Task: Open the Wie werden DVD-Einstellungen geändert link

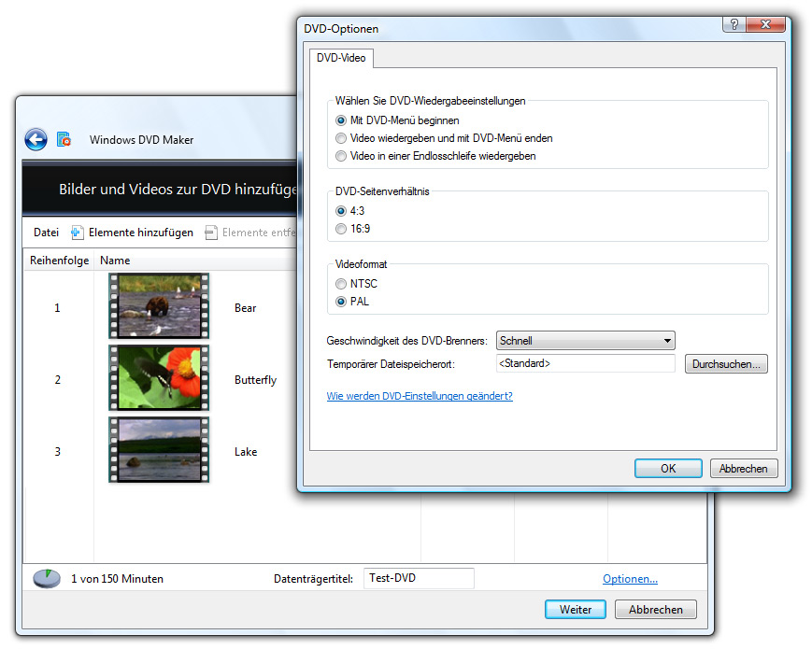Action: pyautogui.click(x=420, y=396)
